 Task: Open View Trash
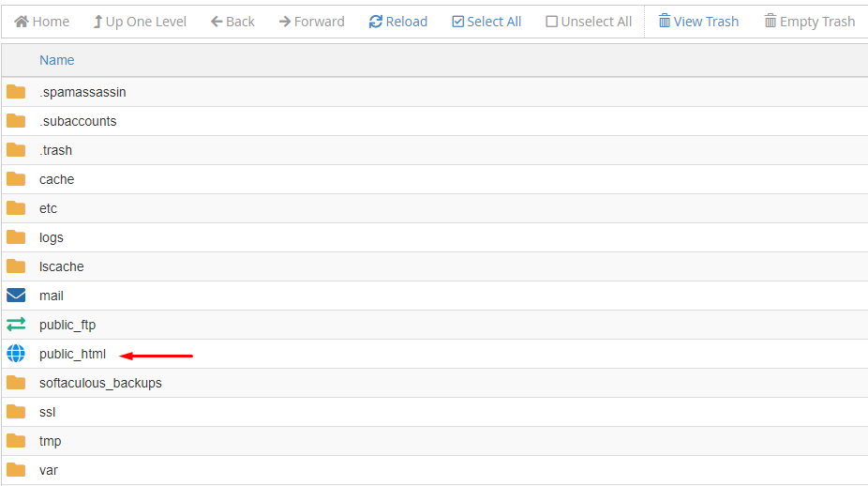(698, 22)
